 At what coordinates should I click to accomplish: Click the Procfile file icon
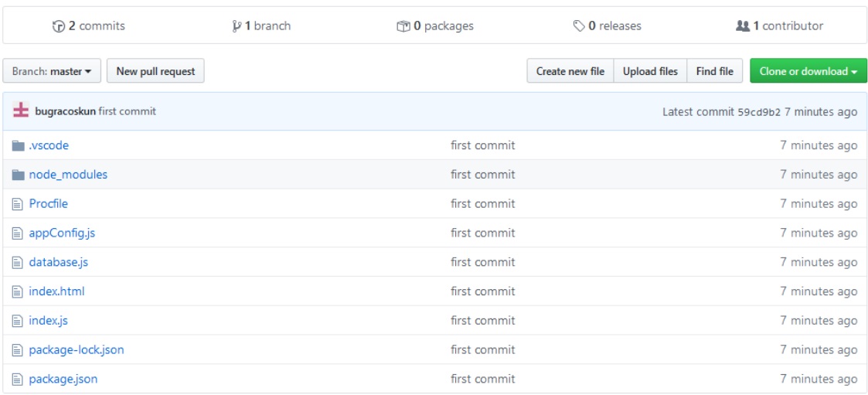(19, 204)
